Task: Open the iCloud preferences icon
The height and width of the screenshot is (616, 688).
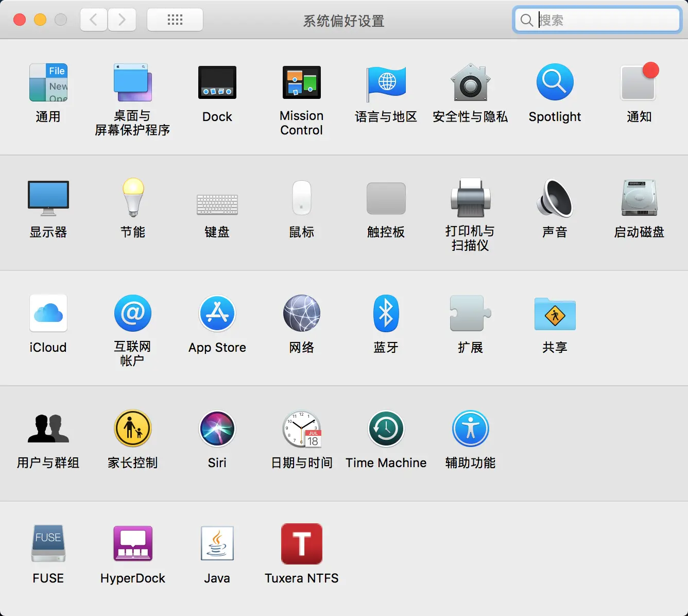Action: coord(48,313)
